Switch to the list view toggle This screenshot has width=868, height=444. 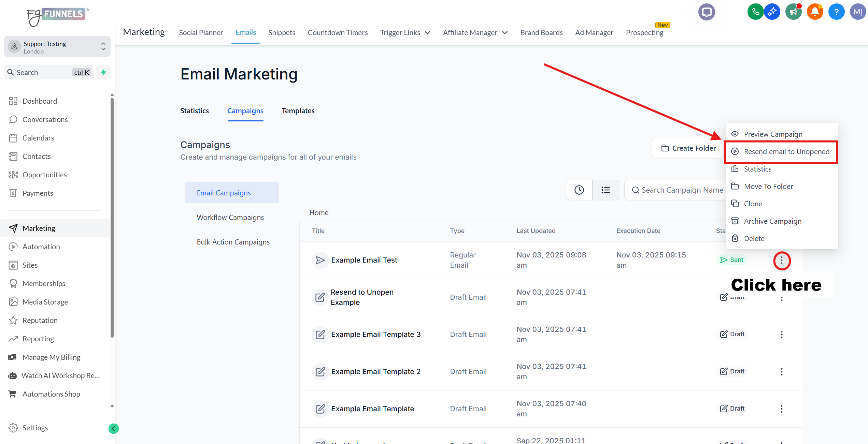coord(606,190)
